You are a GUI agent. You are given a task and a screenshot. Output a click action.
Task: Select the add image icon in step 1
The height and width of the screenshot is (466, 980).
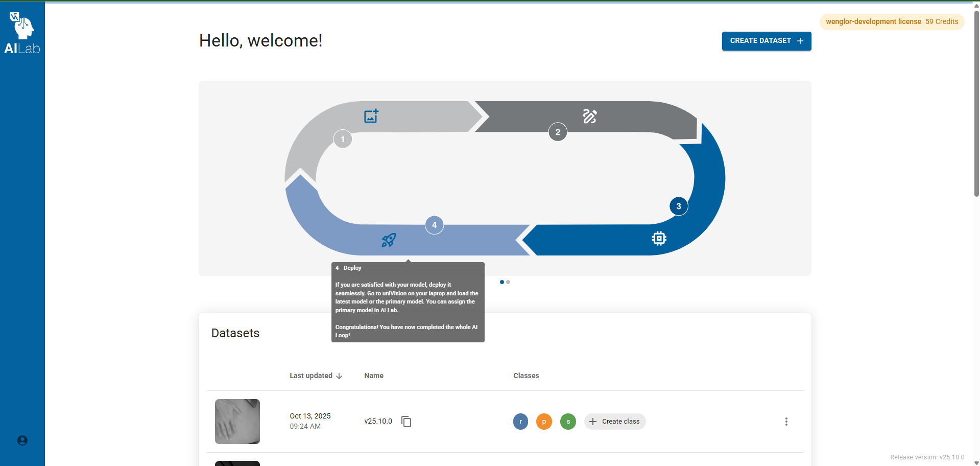click(x=371, y=116)
